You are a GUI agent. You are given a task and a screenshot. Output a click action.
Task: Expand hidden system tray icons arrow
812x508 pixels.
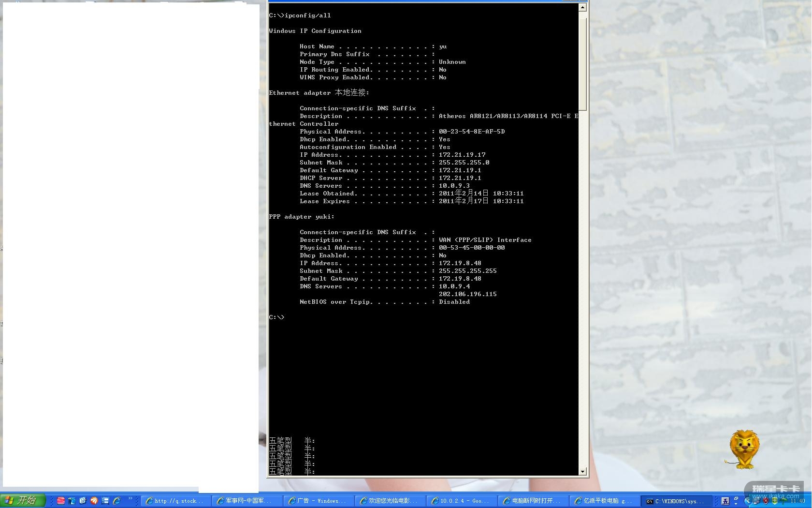[748, 501]
